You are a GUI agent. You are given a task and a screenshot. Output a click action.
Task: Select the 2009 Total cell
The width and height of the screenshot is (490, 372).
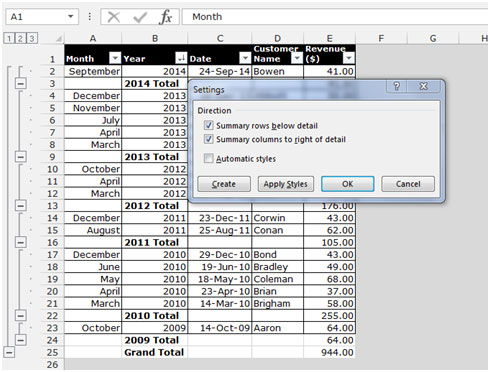(x=155, y=340)
